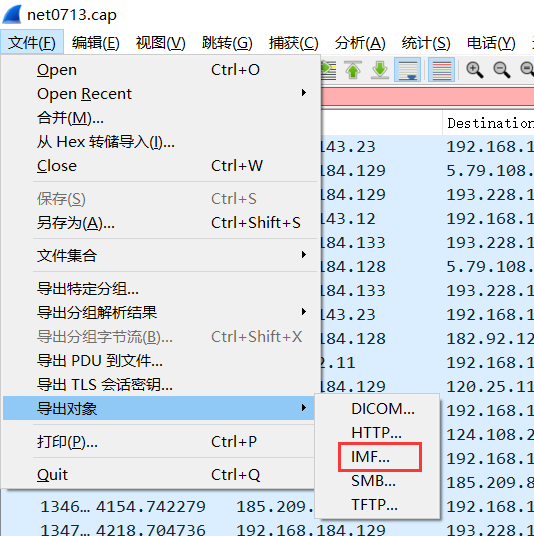Open the 编辑(E) menu
Viewport: 534px width, 536px height.
[x=95, y=43]
